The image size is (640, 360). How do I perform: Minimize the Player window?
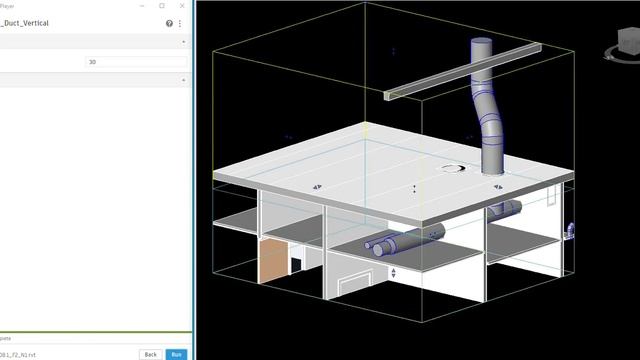coord(142,6)
